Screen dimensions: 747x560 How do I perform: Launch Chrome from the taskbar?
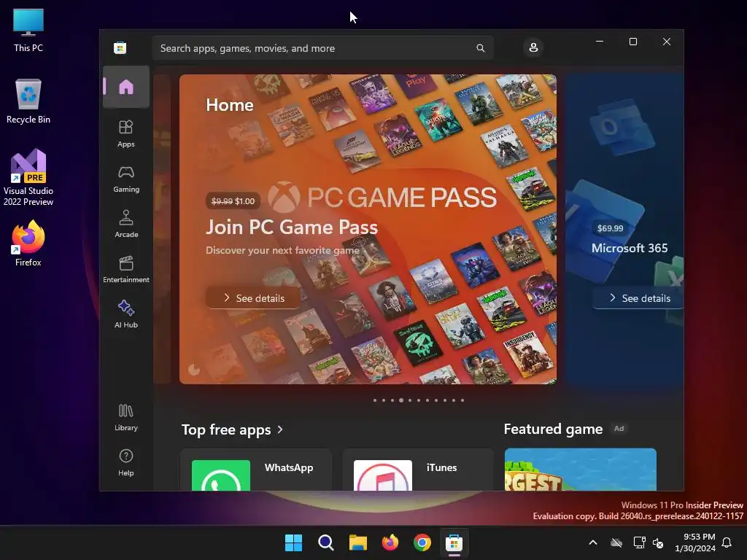pos(422,542)
